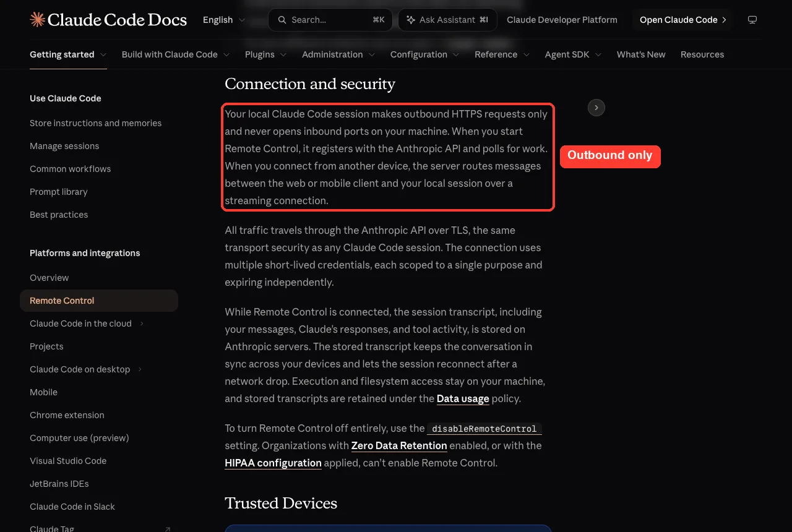
Task: Open Manage sessions in the sidebar
Action: coord(64,146)
